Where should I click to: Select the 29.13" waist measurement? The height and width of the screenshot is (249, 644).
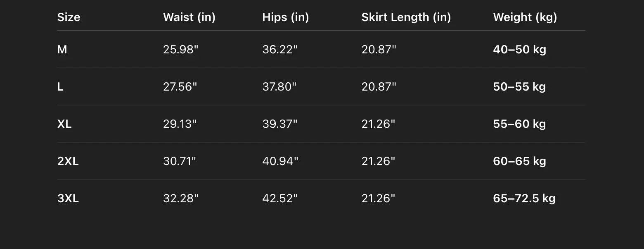coord(180,124)
